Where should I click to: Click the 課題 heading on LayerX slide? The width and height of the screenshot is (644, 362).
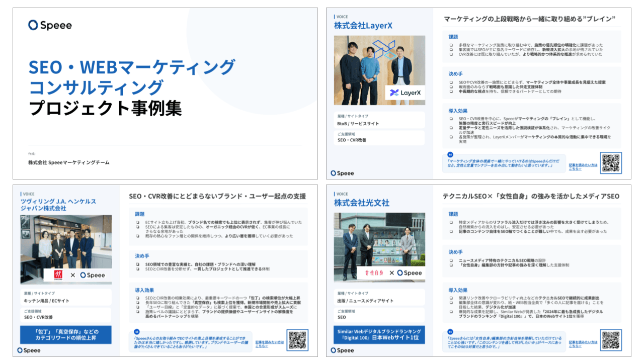453,37
